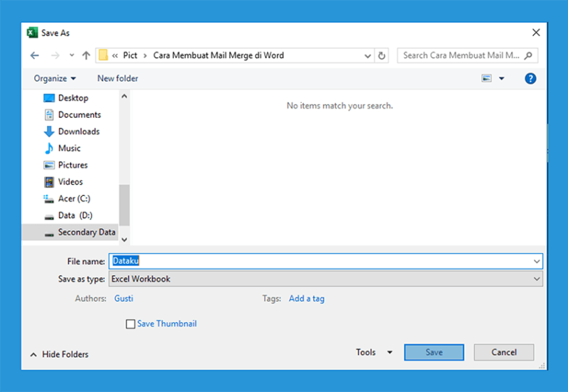Viewport: 568px width, 392px height.
Task: Click the navigation pane scroll down arrow
Action: [x=124, y=239]
